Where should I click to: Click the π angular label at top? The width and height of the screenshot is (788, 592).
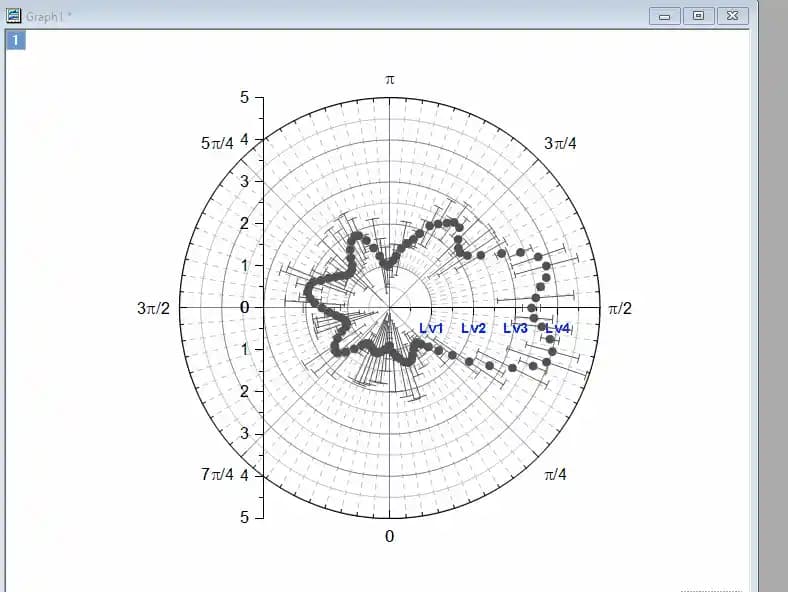pos(390,79)
